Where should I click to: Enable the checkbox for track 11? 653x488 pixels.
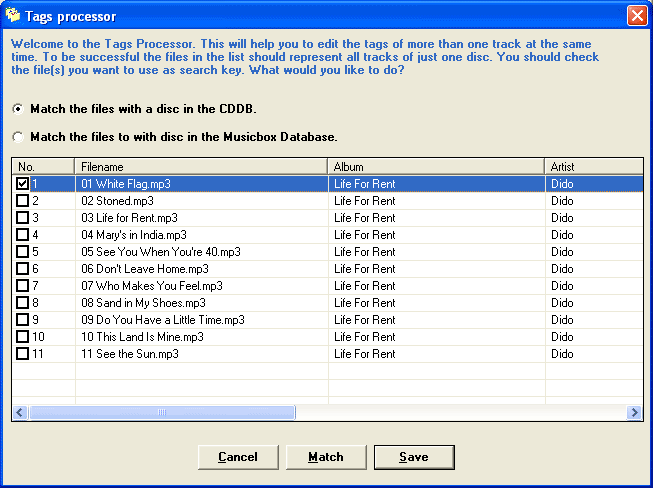23,354
